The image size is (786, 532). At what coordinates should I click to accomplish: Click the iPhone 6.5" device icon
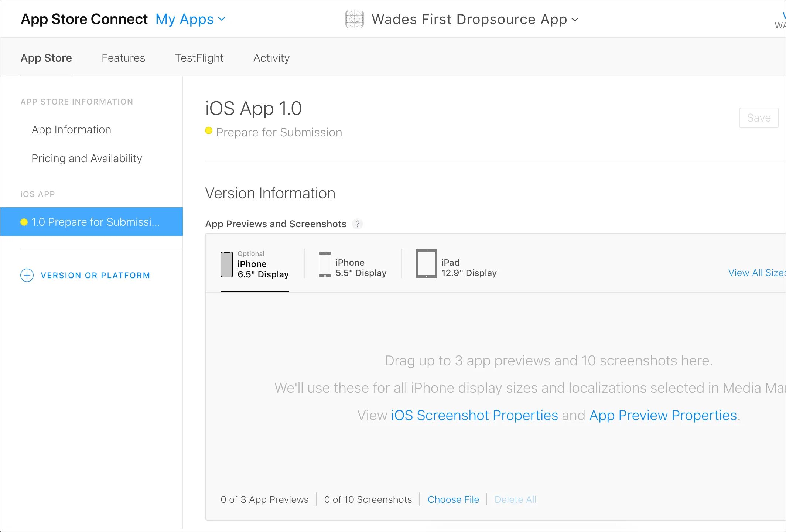point(226,265)
